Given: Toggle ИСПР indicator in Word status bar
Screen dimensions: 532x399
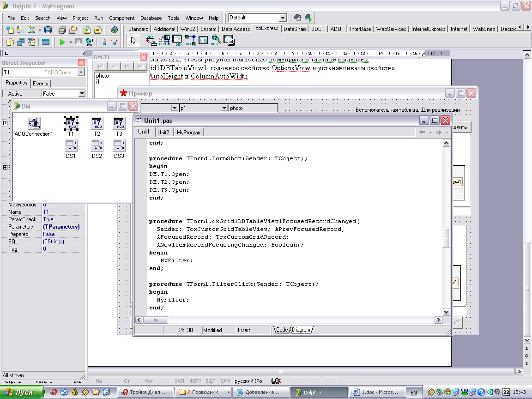Looking at the screenshot, I should point(195,381).
